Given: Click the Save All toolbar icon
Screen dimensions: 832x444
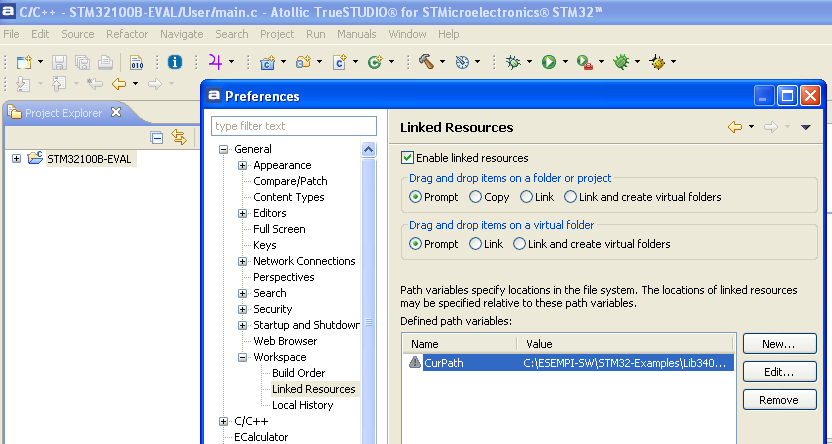Looking at the screenshot, I should (x=82, y=62).
